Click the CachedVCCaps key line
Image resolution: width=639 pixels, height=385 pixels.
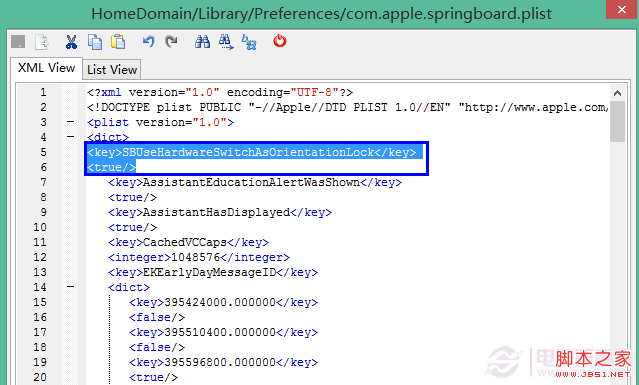188,242
